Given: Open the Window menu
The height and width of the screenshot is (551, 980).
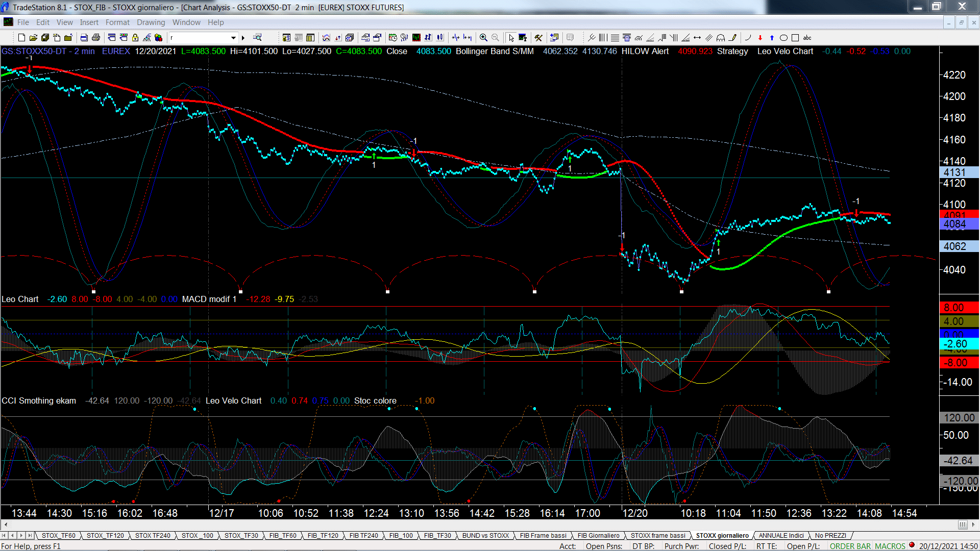Looking at the screenshot, I should [186, 22].
